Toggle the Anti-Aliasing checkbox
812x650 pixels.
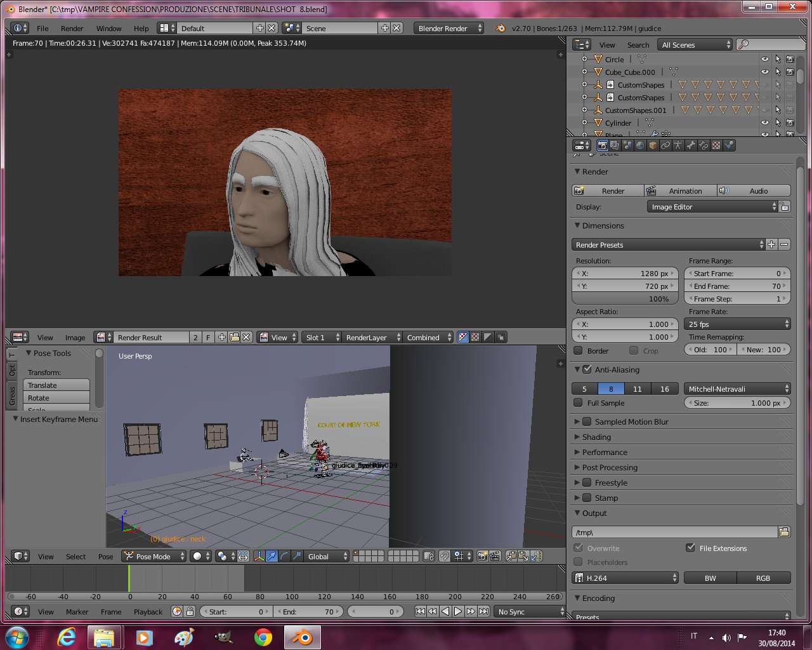pyautogui.click(x=587, y=369)
